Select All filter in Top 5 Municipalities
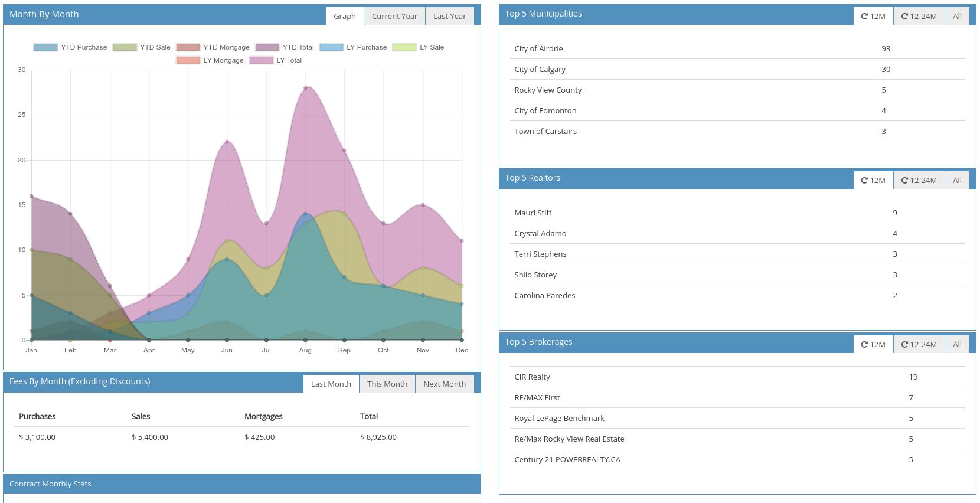The width and height of the screenshot is (980, 503). point(957,16)
